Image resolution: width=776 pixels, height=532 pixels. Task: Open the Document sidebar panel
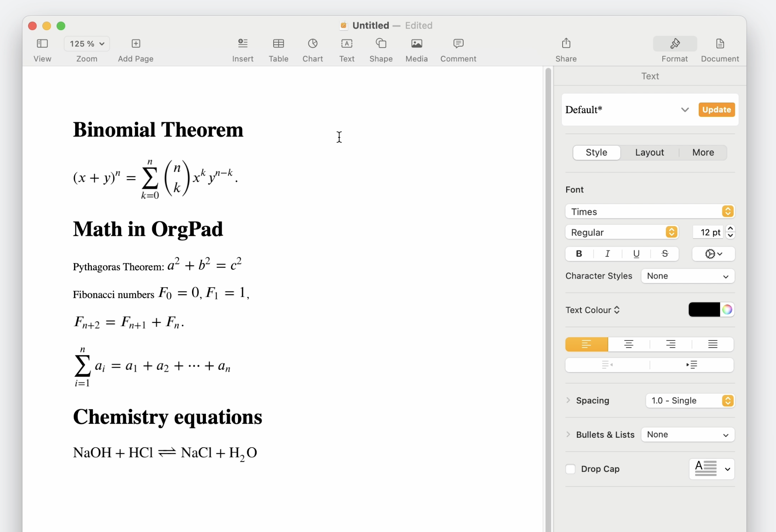click(720, 49)
